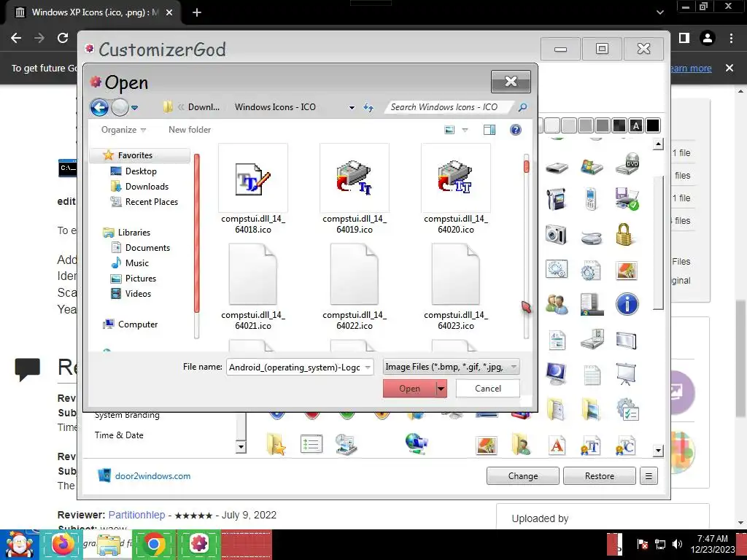The image size is (747, 560).
Task: Open the Organize dropdown menu
Action: [123, 130]
